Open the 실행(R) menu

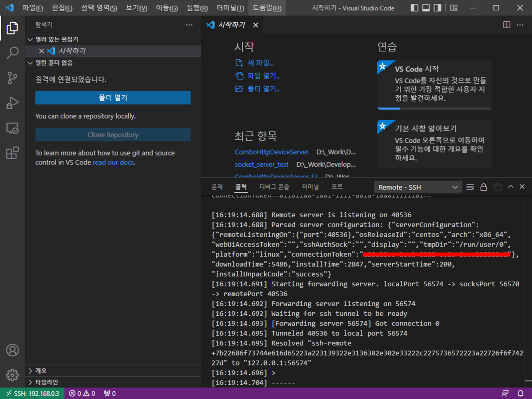(197, 8)
